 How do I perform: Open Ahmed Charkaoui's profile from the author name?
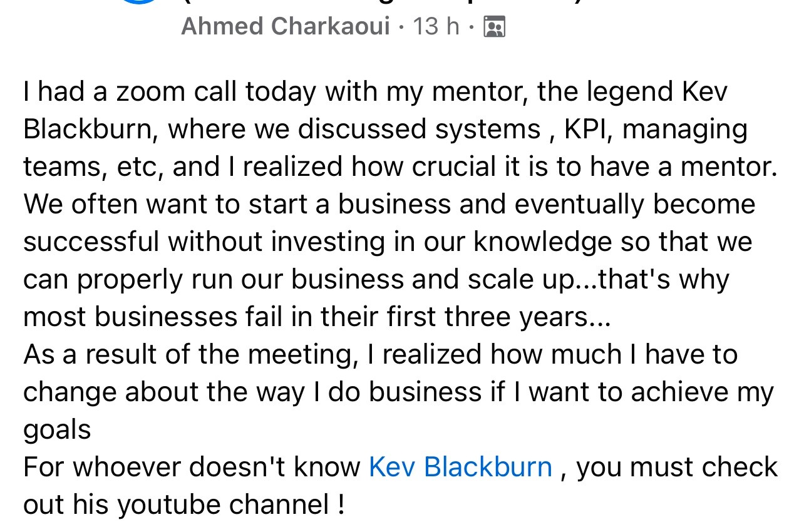286,26
